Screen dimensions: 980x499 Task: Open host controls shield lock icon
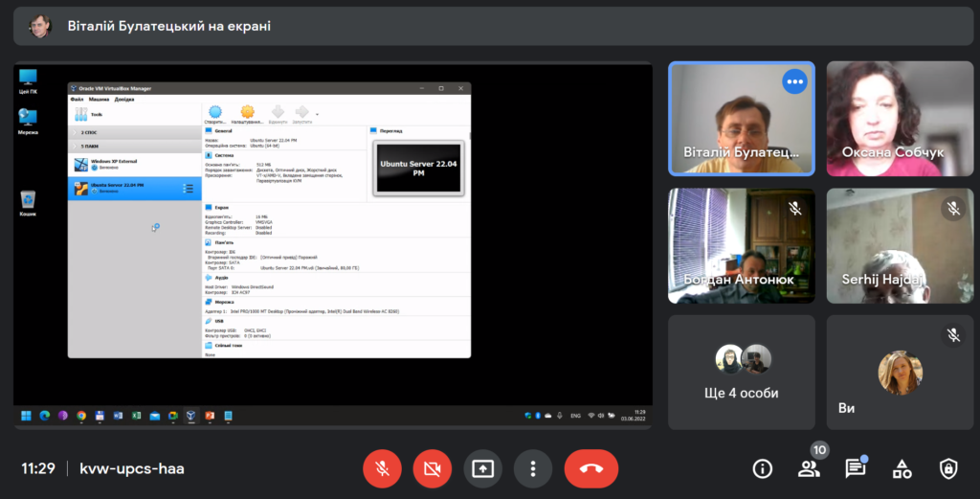pos(948,468)
